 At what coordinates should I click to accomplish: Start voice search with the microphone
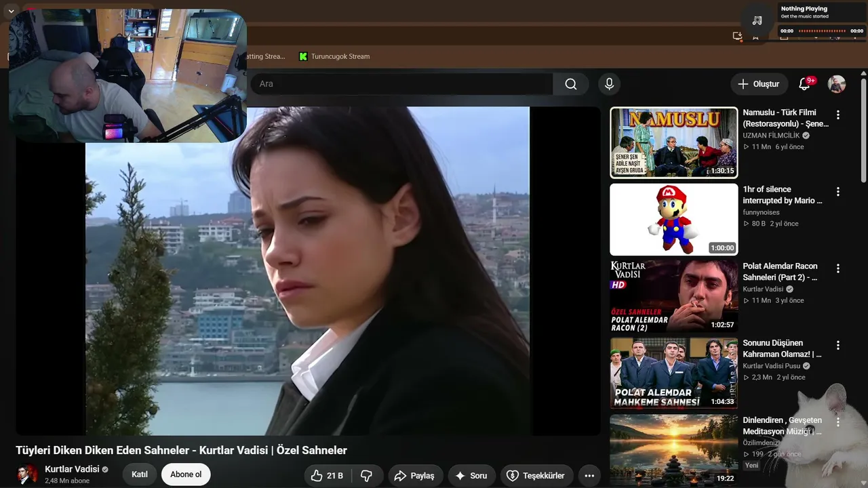pos(609,84)
